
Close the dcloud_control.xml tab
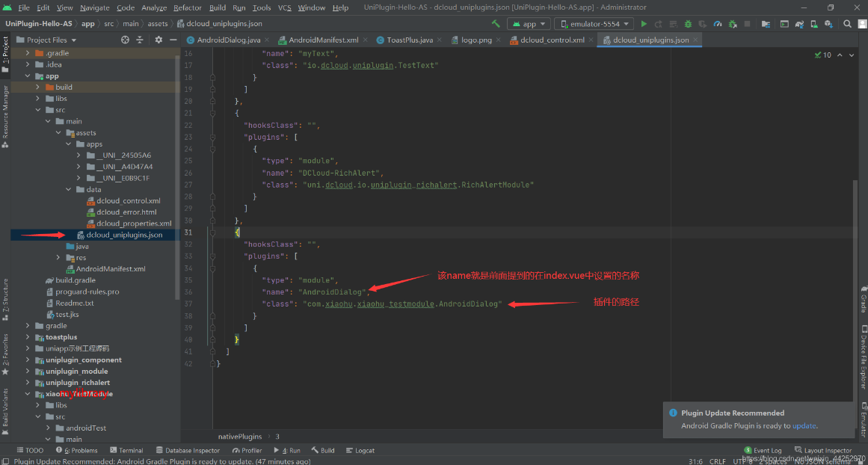point(591,40)
